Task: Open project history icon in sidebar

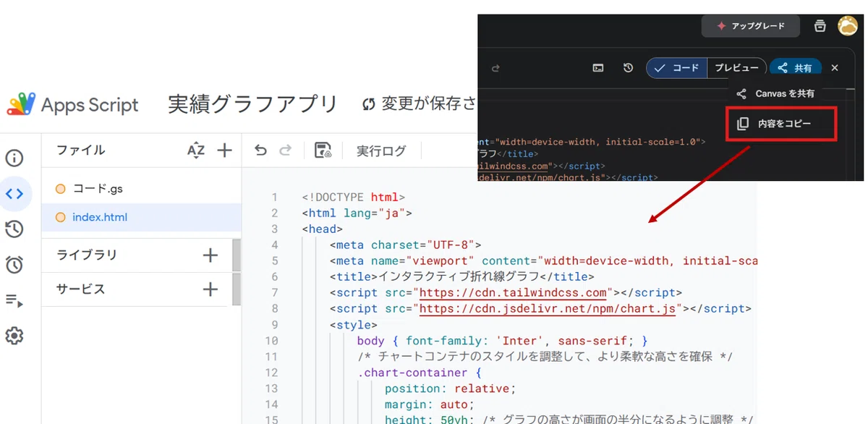Action: click(14, 229)
